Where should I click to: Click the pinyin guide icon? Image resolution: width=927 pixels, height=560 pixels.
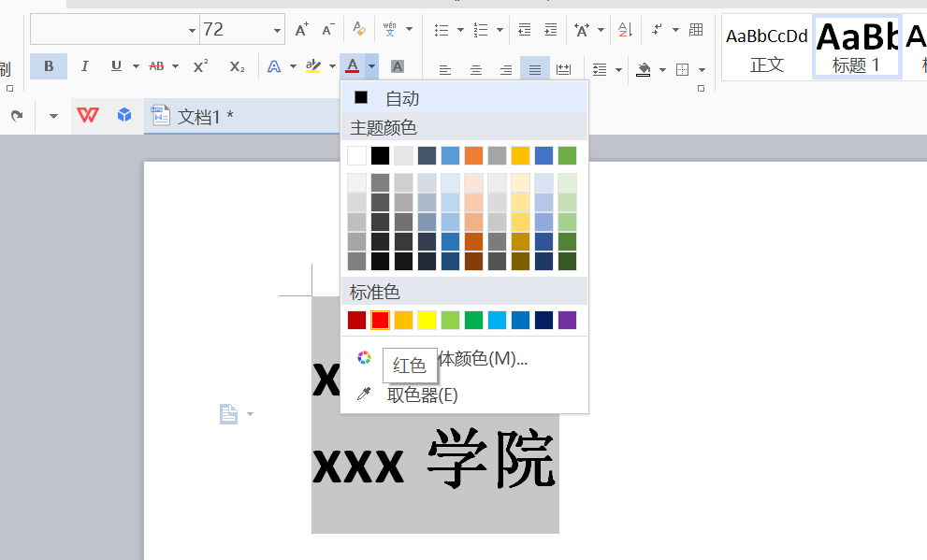pyautogui.click(x=388, y=29)
